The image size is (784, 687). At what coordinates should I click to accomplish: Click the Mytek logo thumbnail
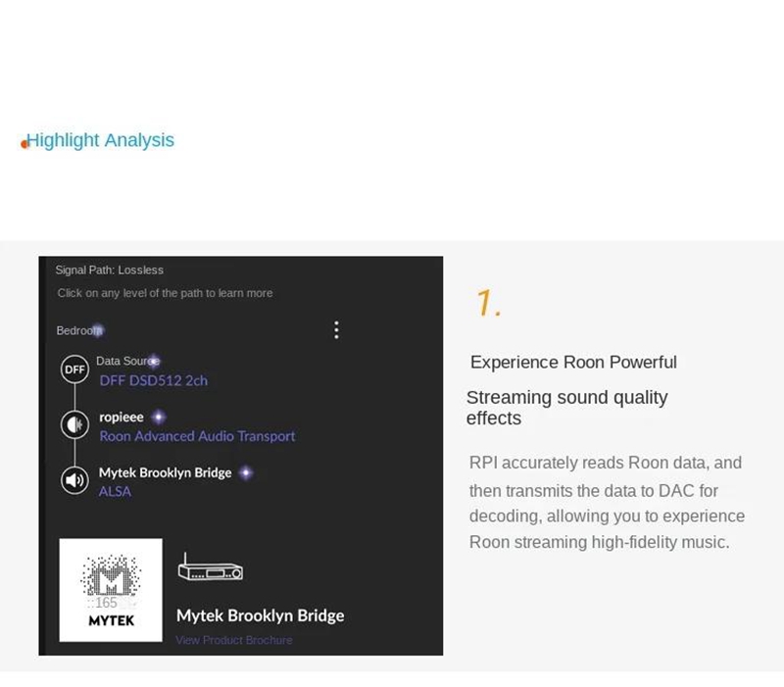click(x=111, y=590)
